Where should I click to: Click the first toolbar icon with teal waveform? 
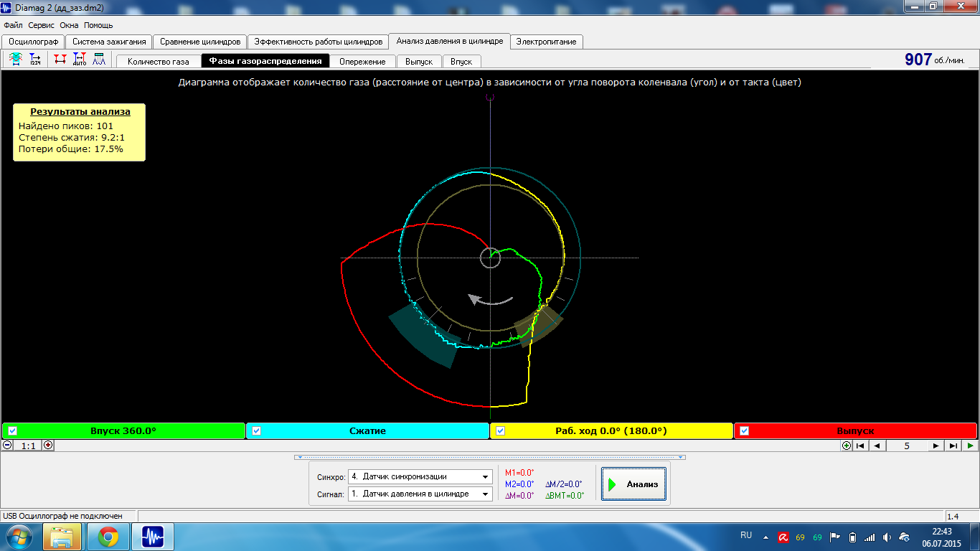15,60
